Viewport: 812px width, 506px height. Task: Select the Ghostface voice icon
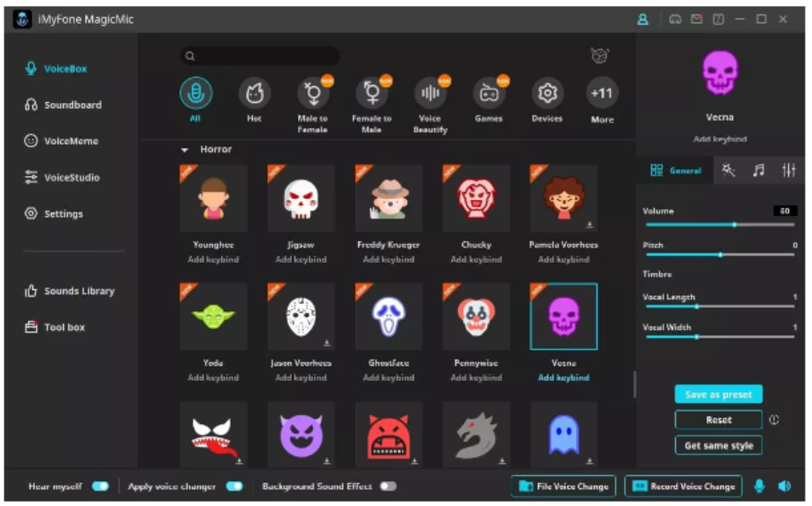click(x=388, y=317)
